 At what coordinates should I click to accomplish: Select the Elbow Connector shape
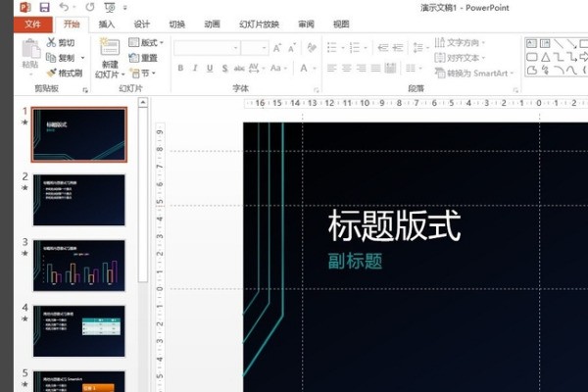tap(559, 57)
